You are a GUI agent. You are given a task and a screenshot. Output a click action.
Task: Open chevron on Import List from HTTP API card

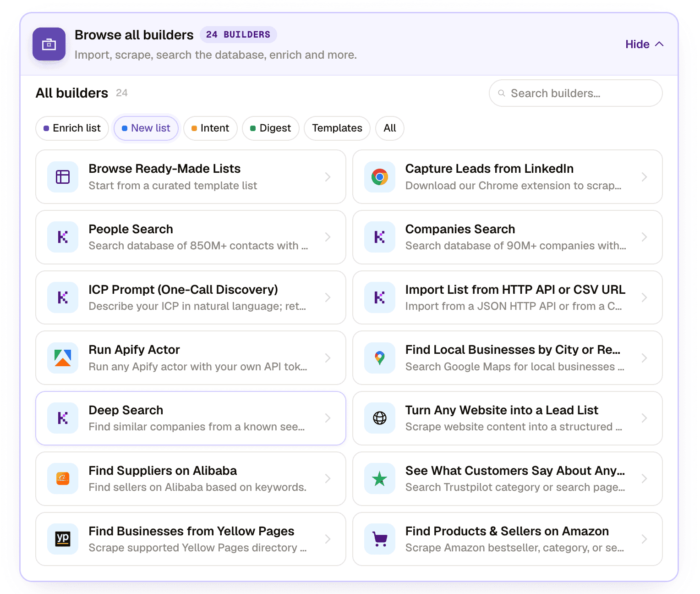click(644, 297)
